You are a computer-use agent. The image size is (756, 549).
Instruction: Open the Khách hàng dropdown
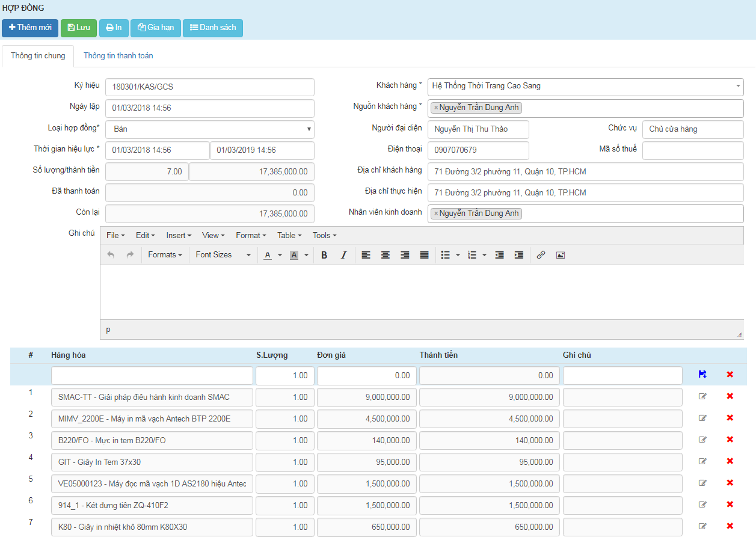point(586,87)
